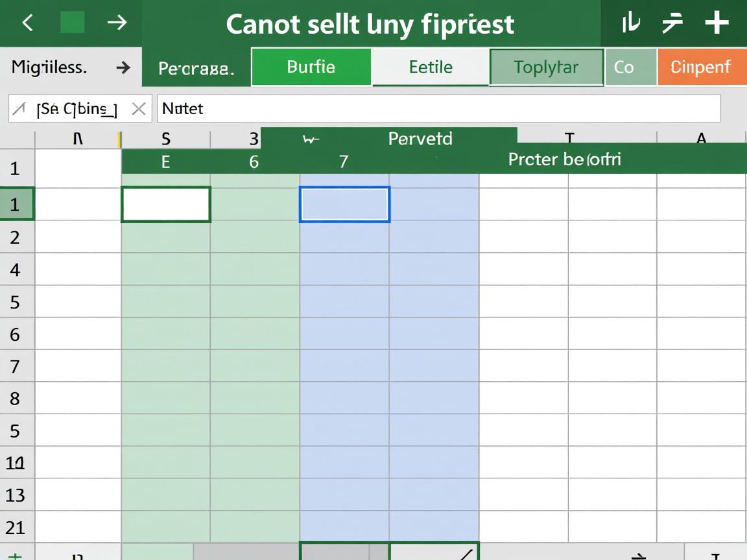The image size is (747, 560).
Task: Click the back chevron in title bar
Action: [27, 23]
